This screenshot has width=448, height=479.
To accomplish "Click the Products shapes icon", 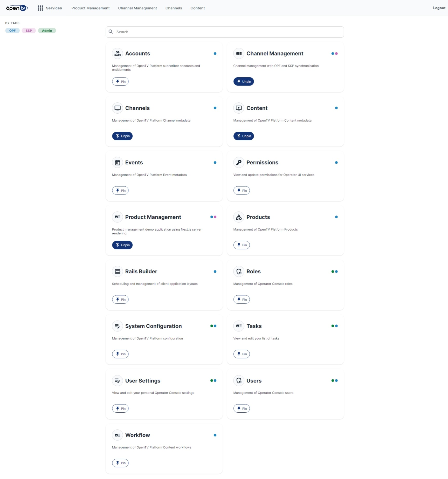I will click(x=239, y=217).
